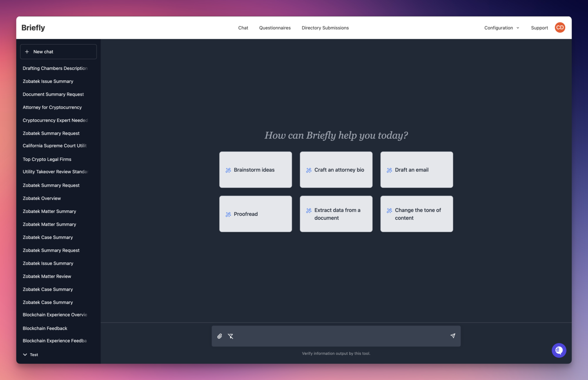Click the CD user avatar
This screenshot has width=588, height=380.
coord(560,27)
